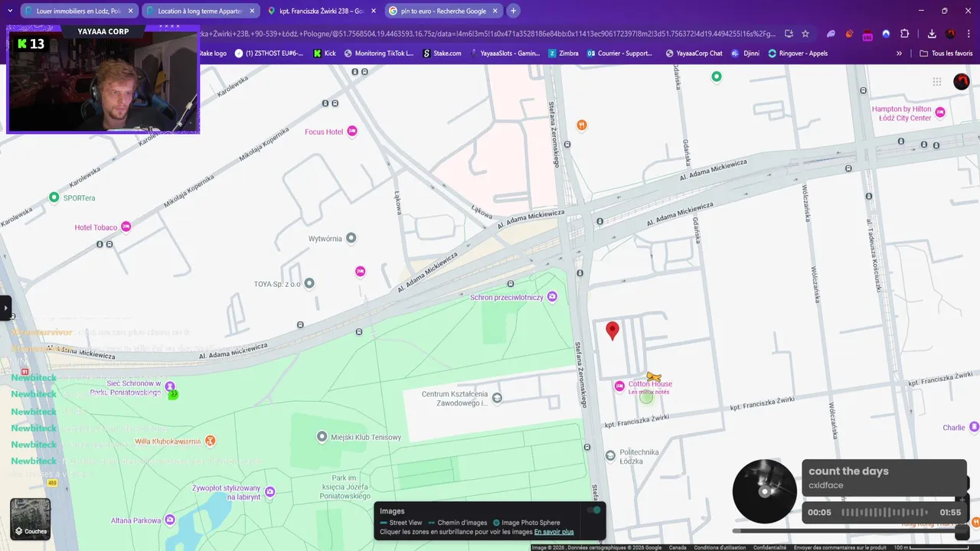Expand the collapsed Maps side panel arrow
The image size is (980, 551).
click(x=5, y=308)
